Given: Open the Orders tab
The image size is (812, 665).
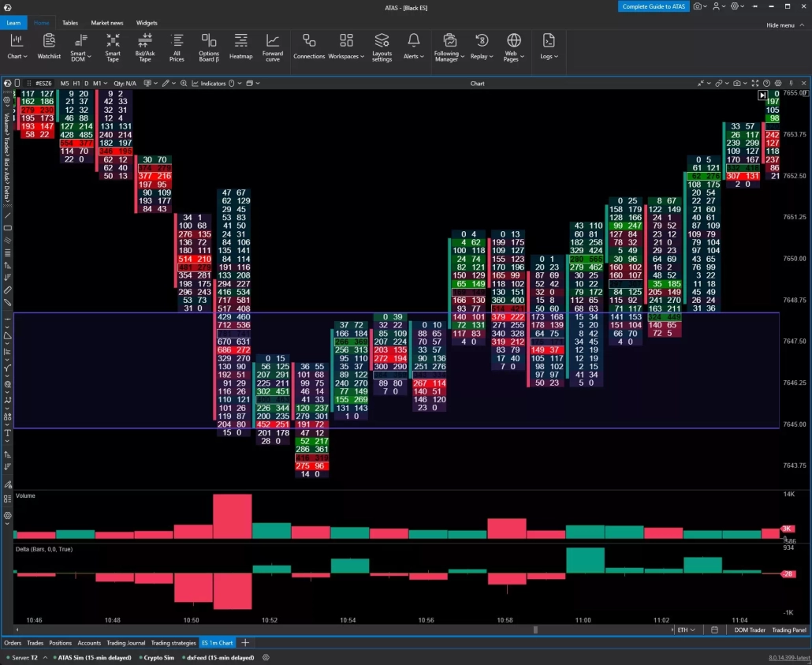Looking at the screenshot, I should click(13, 643).
